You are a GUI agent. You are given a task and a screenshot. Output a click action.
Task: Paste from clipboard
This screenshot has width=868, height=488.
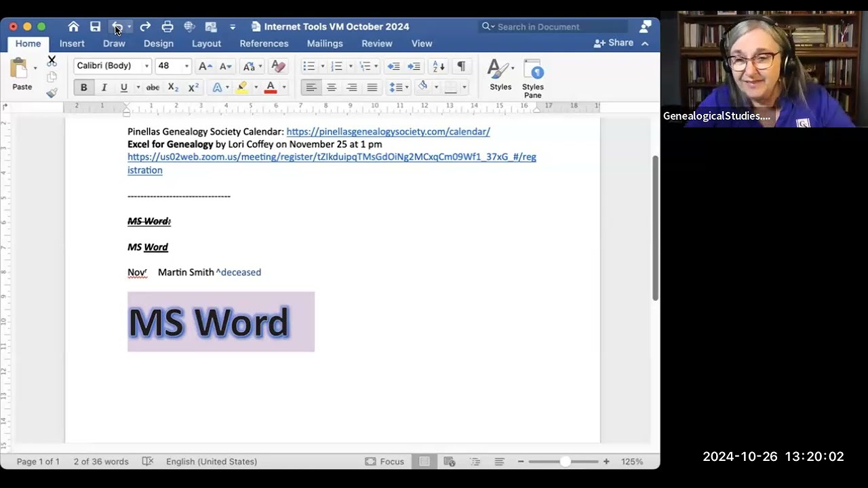point(22,75)
